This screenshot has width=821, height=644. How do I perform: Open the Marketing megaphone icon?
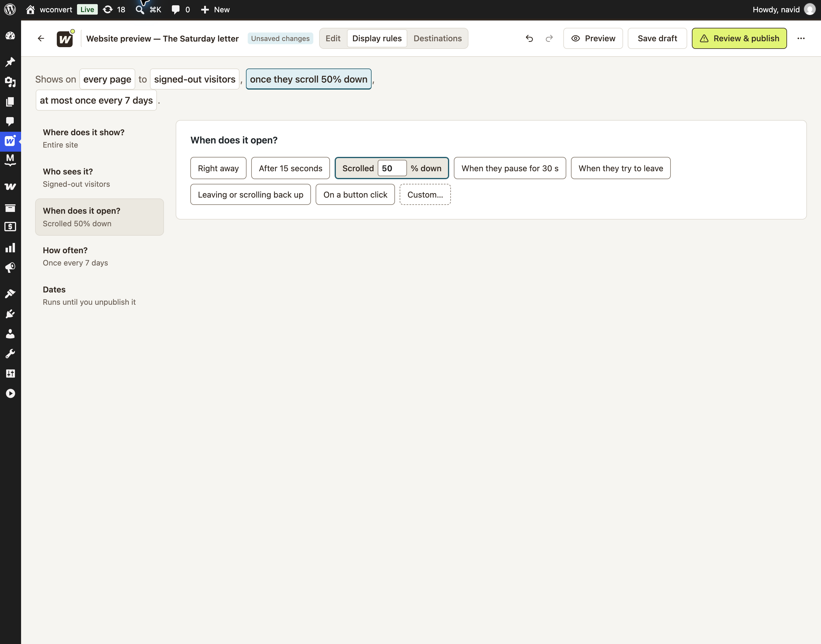(x=10, y=268)
